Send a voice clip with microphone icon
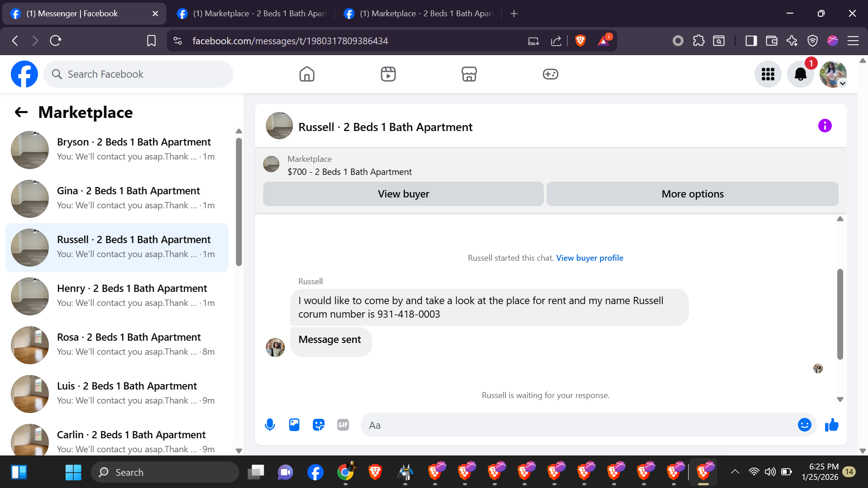 click(x=270, y=425)
